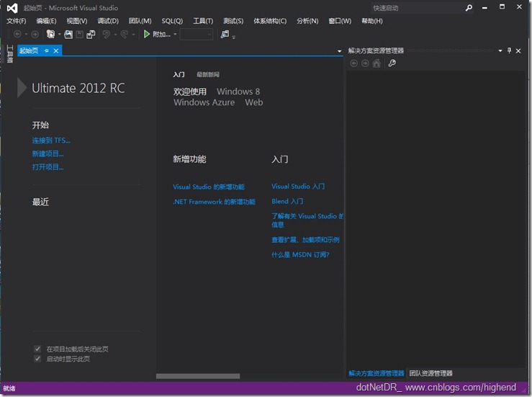This screenshot has width=532, height=397.
Task: Open the Blend 入门 link
Action: coord(287,202)
